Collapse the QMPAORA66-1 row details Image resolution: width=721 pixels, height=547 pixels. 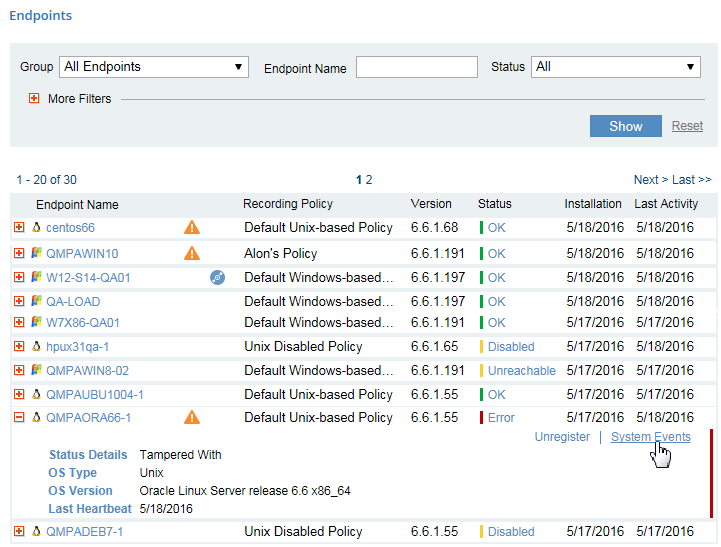pyautogui.click(x=19, y=417)
